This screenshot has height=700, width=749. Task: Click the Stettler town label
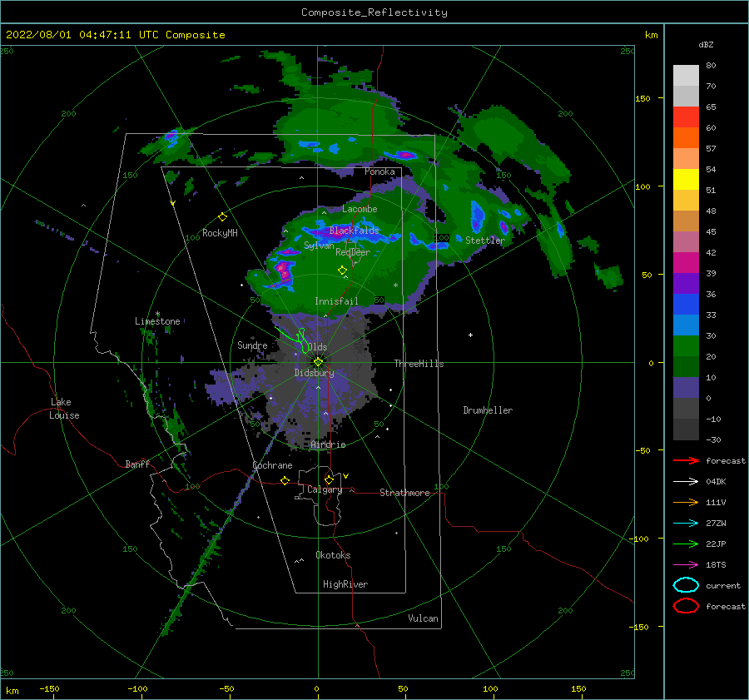[x=485, y=241]
